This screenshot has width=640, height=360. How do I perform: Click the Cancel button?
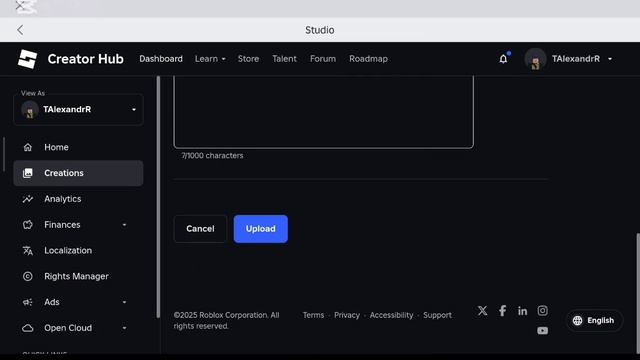click(200, 229)
